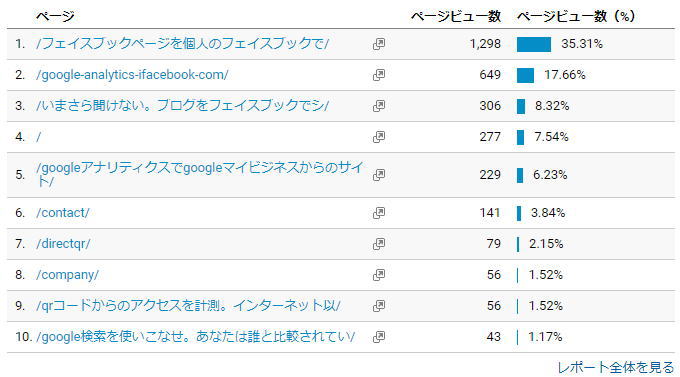
Task: Open the /google-analytics-ifacebook-com/ page link
Action: click(132, 75)
